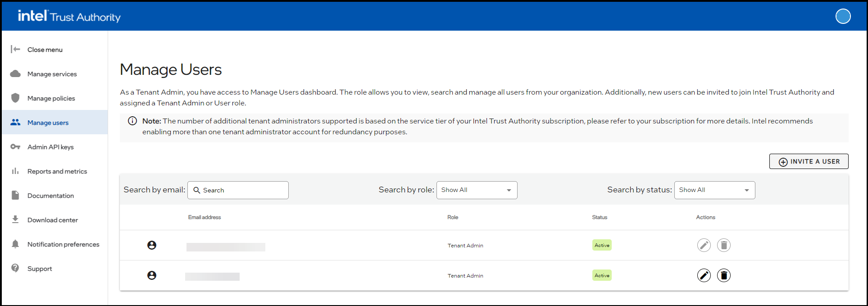Screen dimensions: 868x306
Task: Expand the Search by role dropdown
Action: 476,190
